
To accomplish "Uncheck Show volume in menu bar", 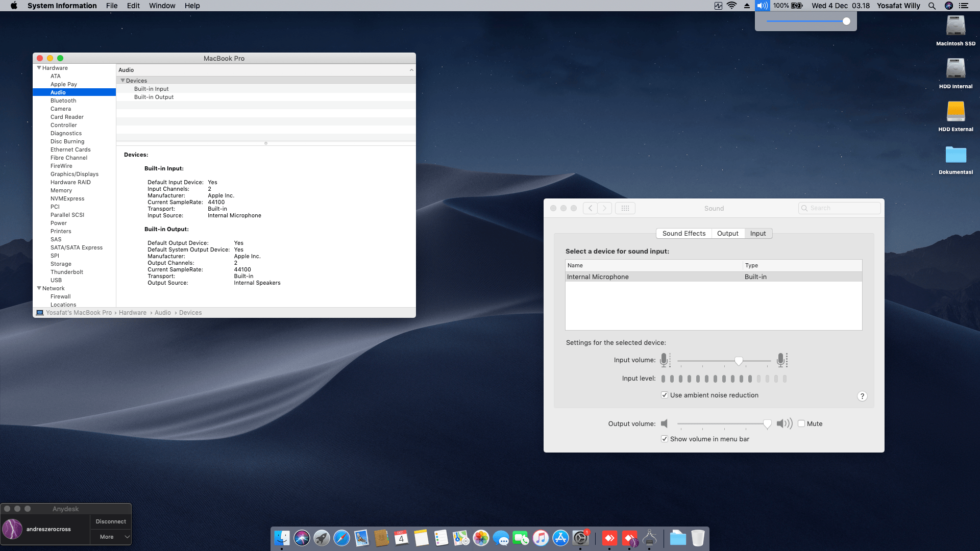I will (665, 439).
